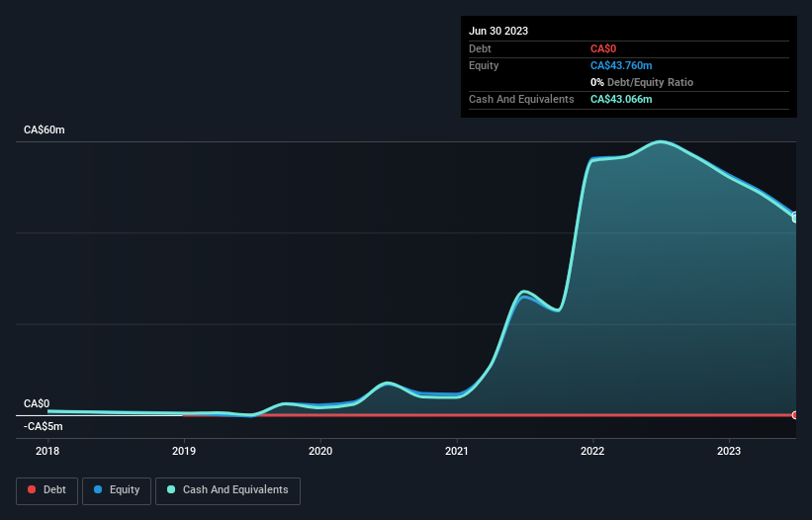Click the Jun 30 2023 tooltip date
The image size is (812, 520).
[498, 31]
